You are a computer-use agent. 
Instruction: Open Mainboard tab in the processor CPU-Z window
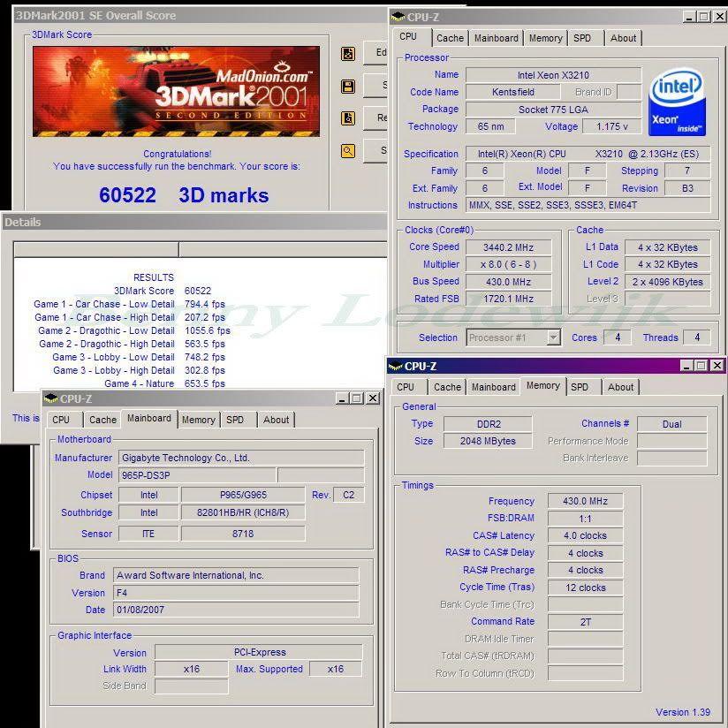496,38
